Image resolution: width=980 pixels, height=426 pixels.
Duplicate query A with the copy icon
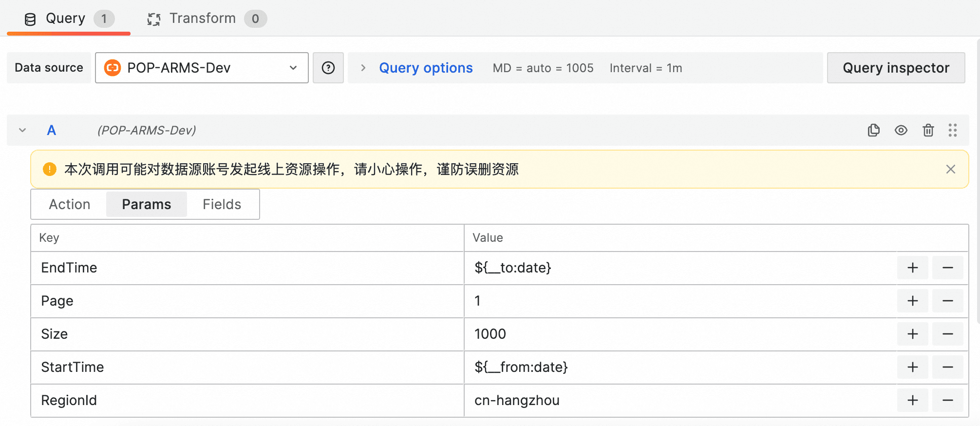(873, 130)
